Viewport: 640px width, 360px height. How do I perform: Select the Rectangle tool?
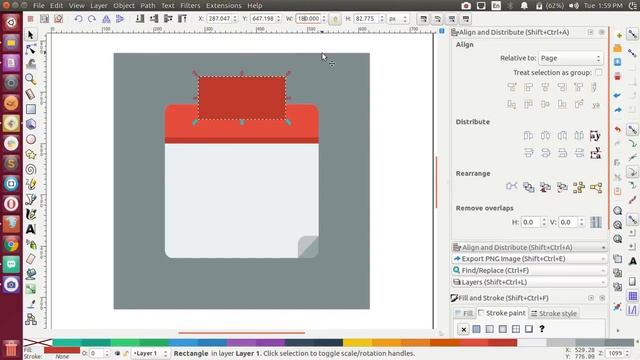31,109
